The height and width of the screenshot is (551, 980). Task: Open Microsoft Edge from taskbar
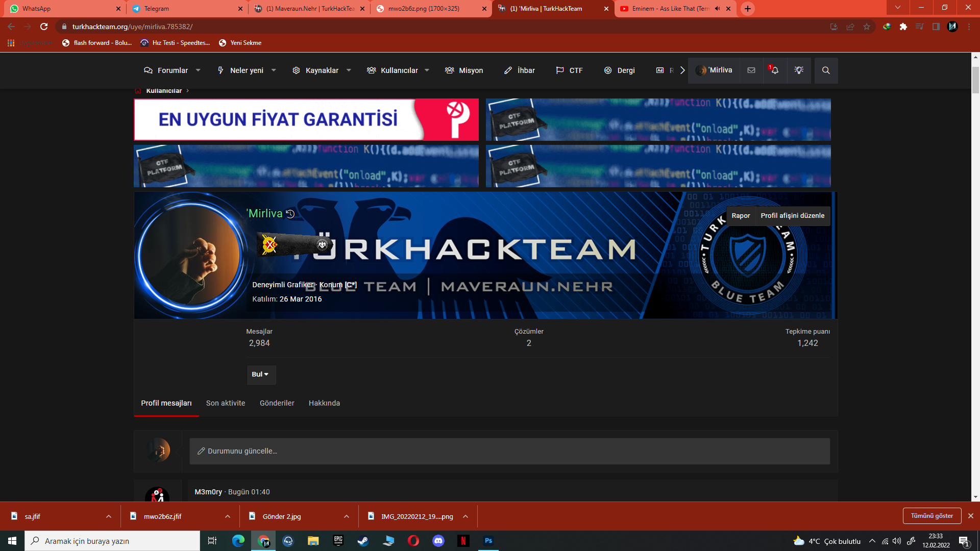238,541
